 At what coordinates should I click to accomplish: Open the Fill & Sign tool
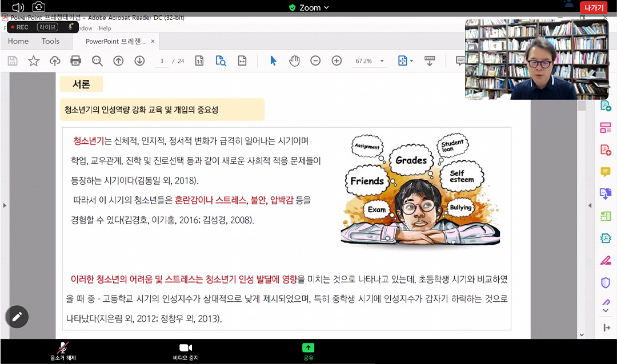[605, 260]
